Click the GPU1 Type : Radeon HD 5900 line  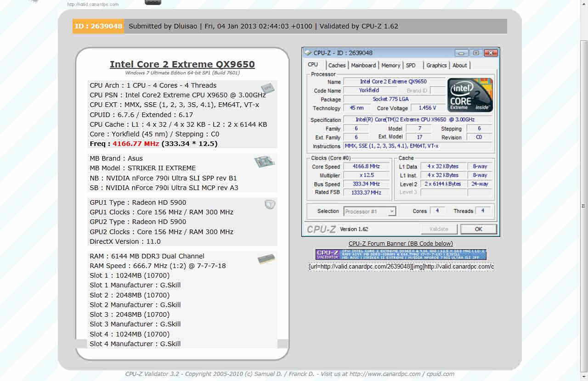138,202
